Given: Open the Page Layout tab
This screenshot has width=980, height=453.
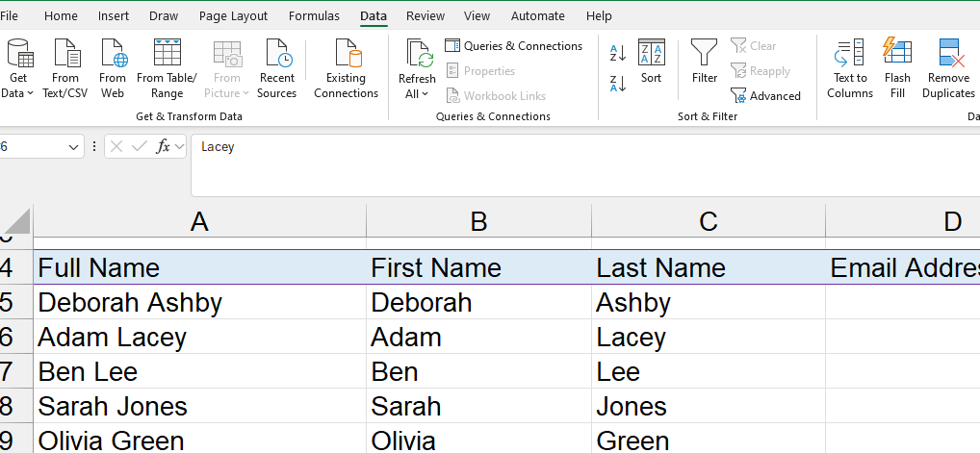Looking at the screenshot, I should pyautogui.click(x=233, y=16).
